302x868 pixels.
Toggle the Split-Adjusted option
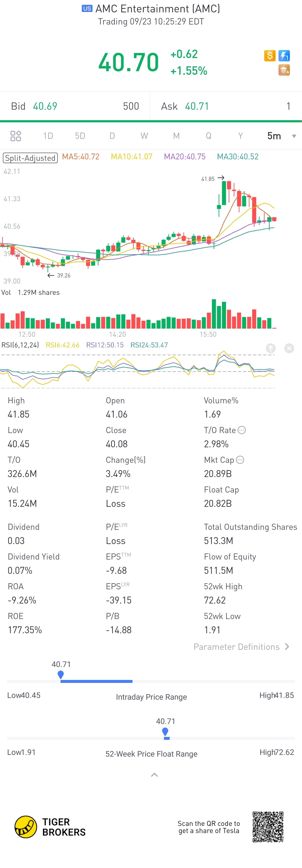pos(30,158)
